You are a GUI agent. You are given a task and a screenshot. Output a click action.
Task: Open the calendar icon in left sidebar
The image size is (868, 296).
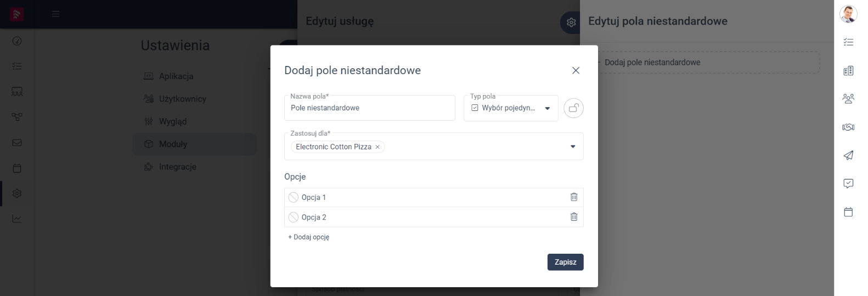point(17,168)
